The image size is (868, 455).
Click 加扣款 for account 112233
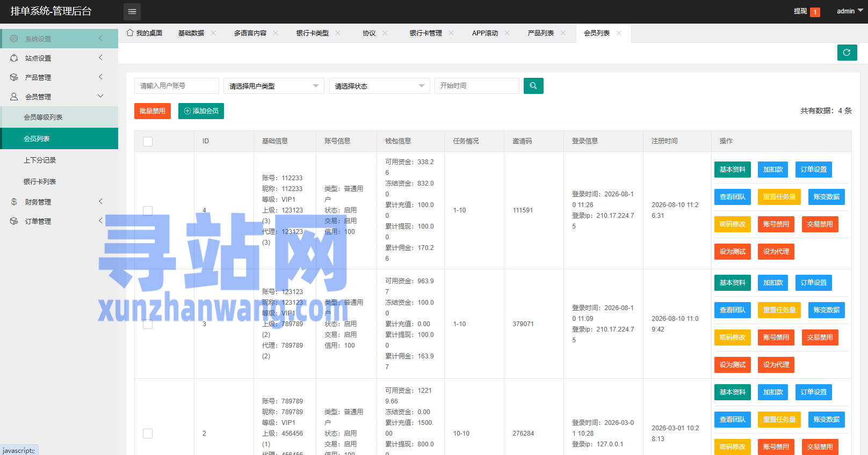click(x=773, y=170)
